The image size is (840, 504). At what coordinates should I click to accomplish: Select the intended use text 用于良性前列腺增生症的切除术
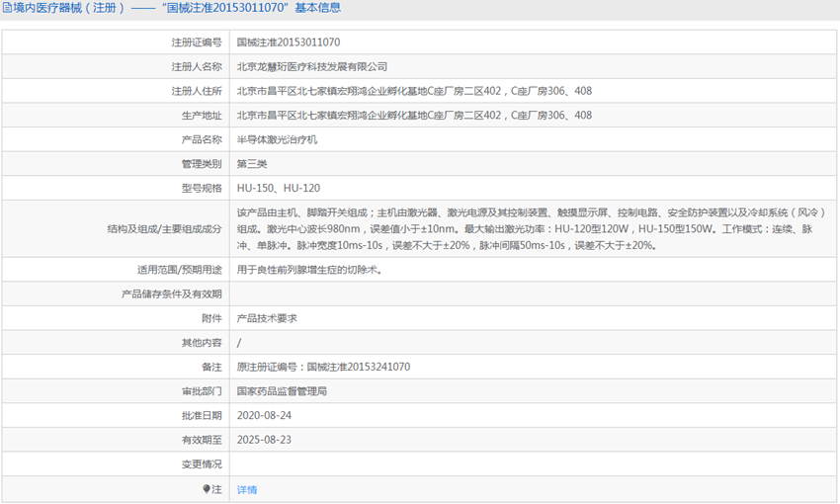tap(309, 270)
